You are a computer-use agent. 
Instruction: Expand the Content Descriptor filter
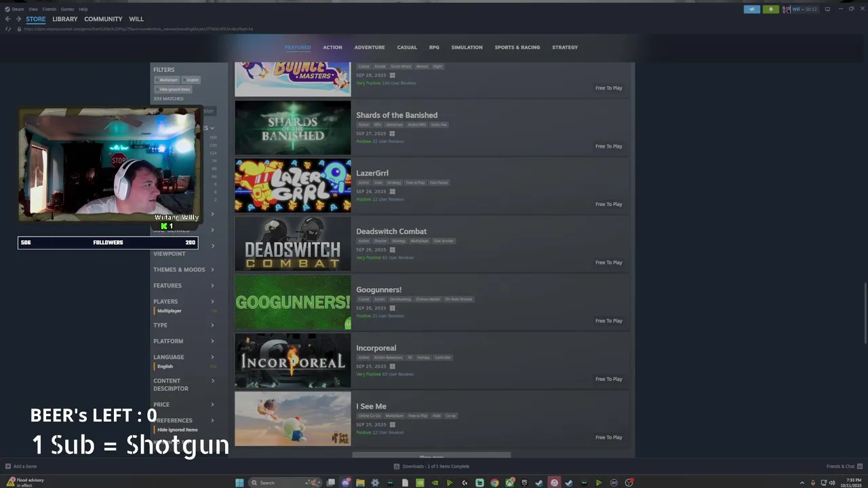184,385
